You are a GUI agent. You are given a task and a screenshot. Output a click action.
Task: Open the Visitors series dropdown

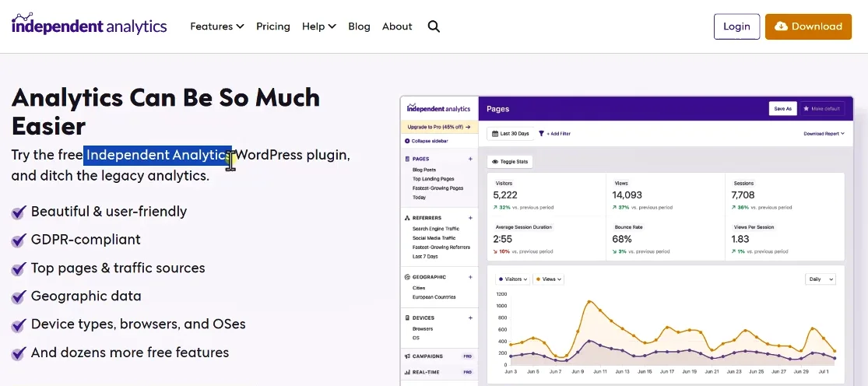pyautogui.click(x=512, y=279)
